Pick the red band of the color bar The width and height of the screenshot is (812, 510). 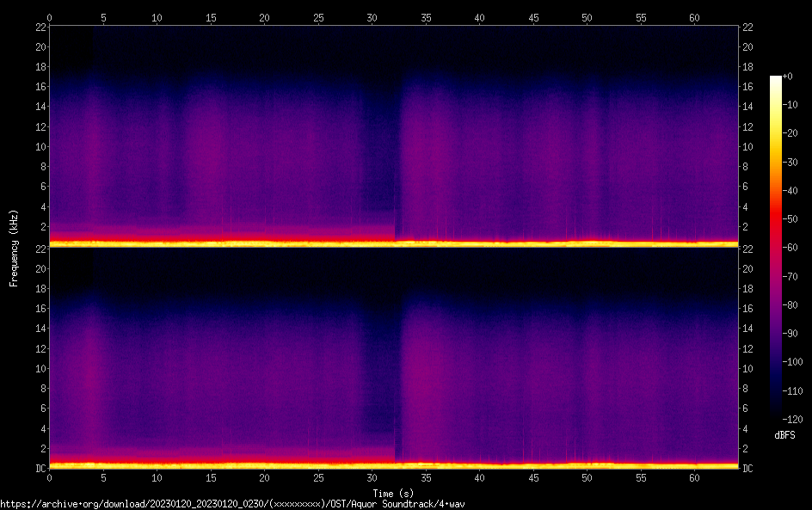pyautogui.click(x=776, y=219)
